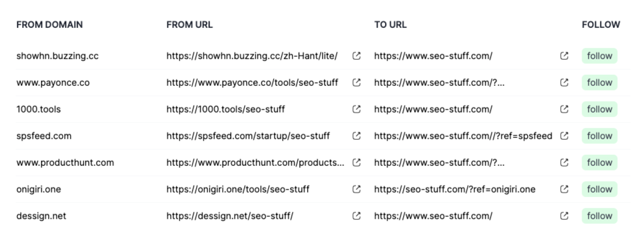Open external link icon for spsfeed.com/startup/seo-stuff
This screenshot has height=242, width=644.
[x=356, y=136]
